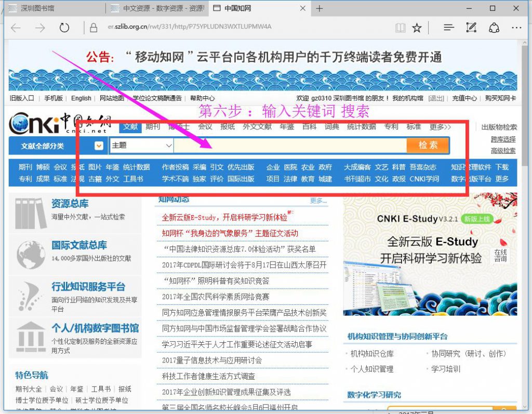Expand the 更多>> database categories

click(x=440, y=127)
